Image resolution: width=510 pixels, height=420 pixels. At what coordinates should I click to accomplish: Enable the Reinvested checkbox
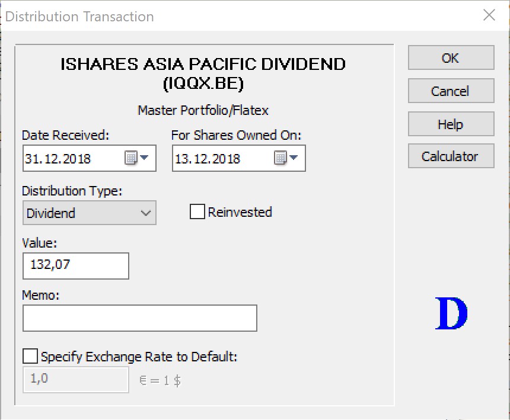197,211
